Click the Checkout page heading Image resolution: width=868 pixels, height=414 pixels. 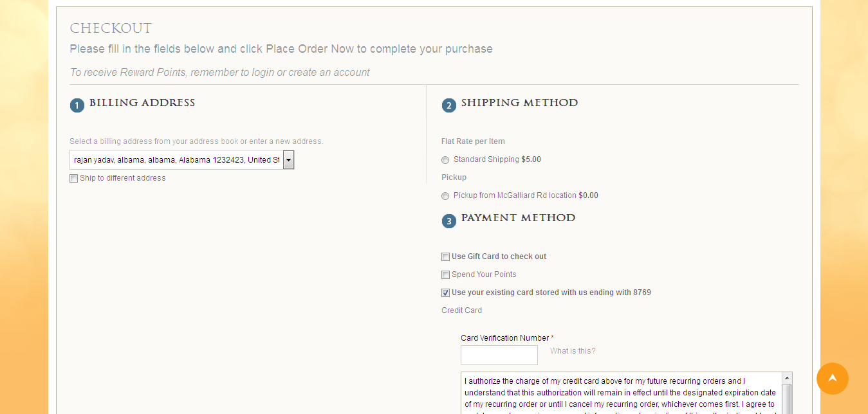[x=111, y=29]
